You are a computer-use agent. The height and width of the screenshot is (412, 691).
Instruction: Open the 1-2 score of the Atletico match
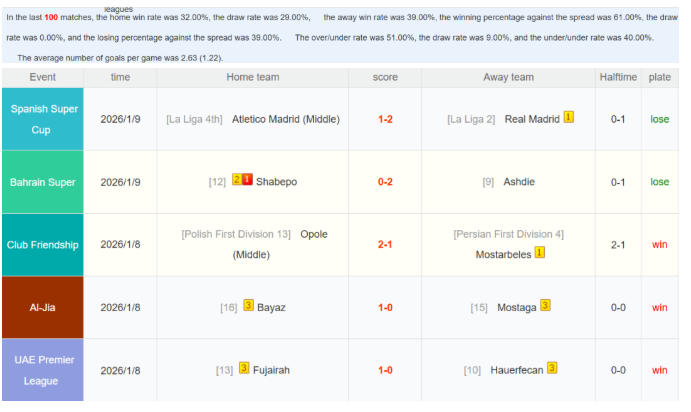pyautogui.click(x=385, y=119)
